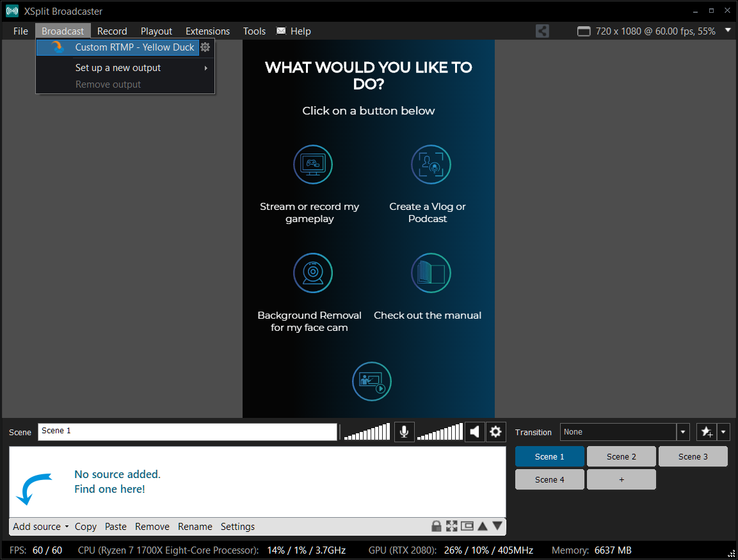Click the window resize grip at the bottom corner
Screen dimensions: 738x560
coord(732,554)
